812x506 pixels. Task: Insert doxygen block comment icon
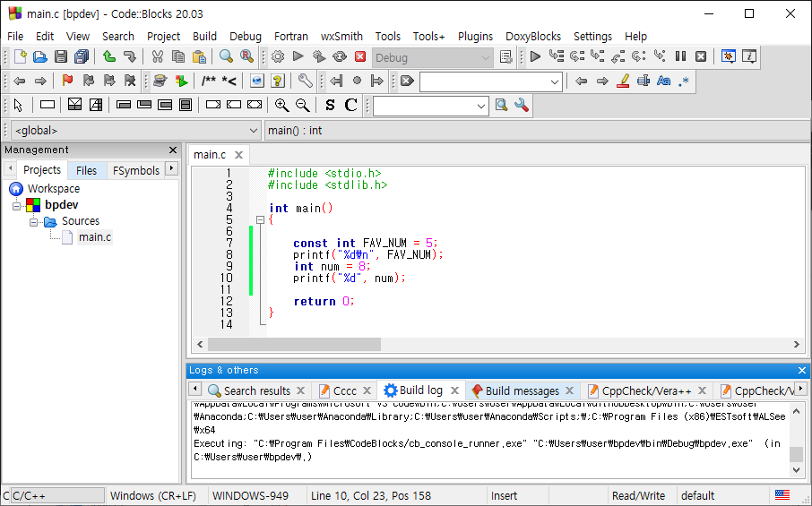tap(209, 81)
